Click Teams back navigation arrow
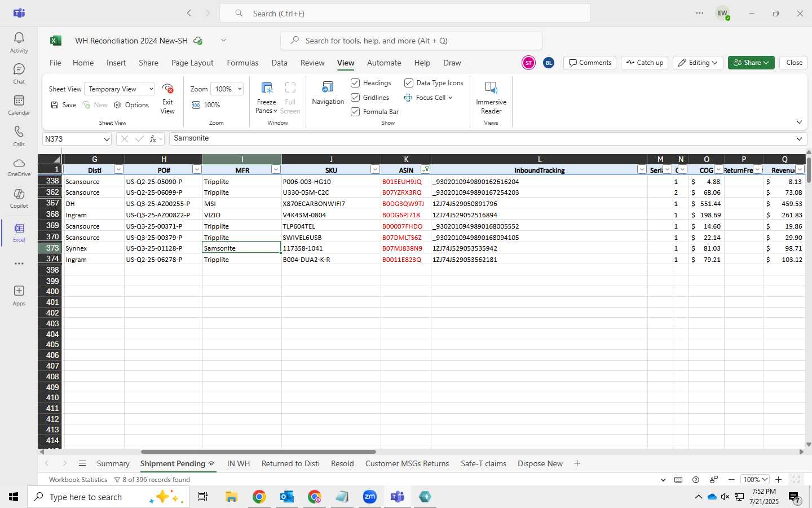Image resolution: width=812 pixels, height=508 pixels. pos(189,13)
